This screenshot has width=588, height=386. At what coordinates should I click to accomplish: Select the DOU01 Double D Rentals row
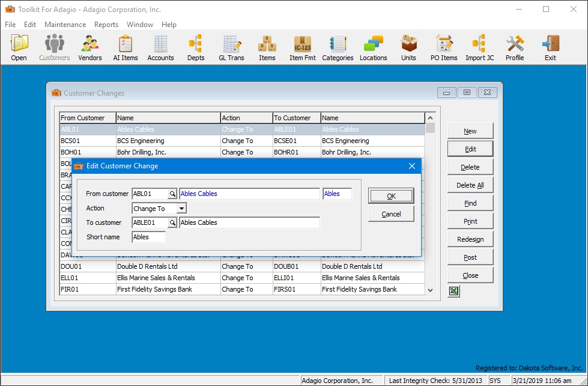(242, 266)
